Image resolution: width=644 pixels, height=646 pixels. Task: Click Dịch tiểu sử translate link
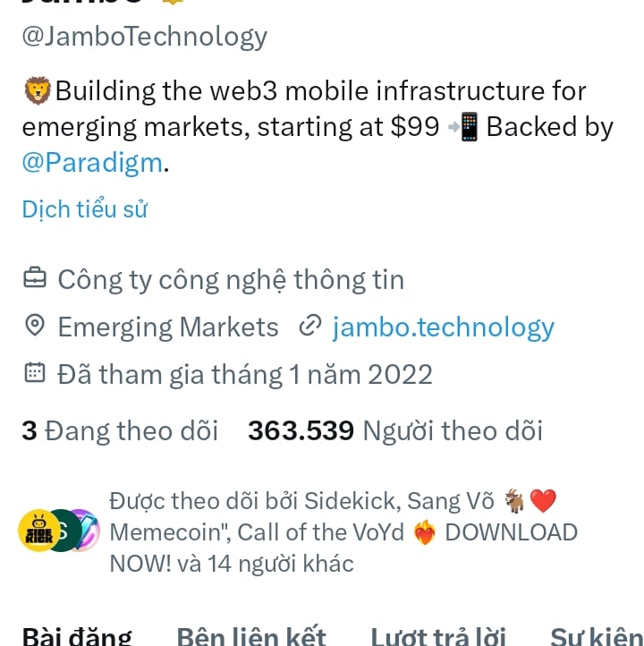click(x=85, y=208)
